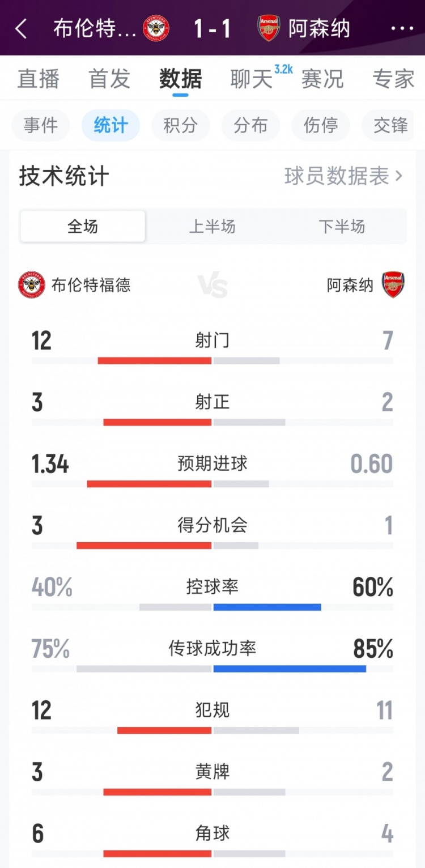Viewport: 425px width, 868px height.
Task: Switch to the 聊天 chat tab
Action: (x=250, y=79)
